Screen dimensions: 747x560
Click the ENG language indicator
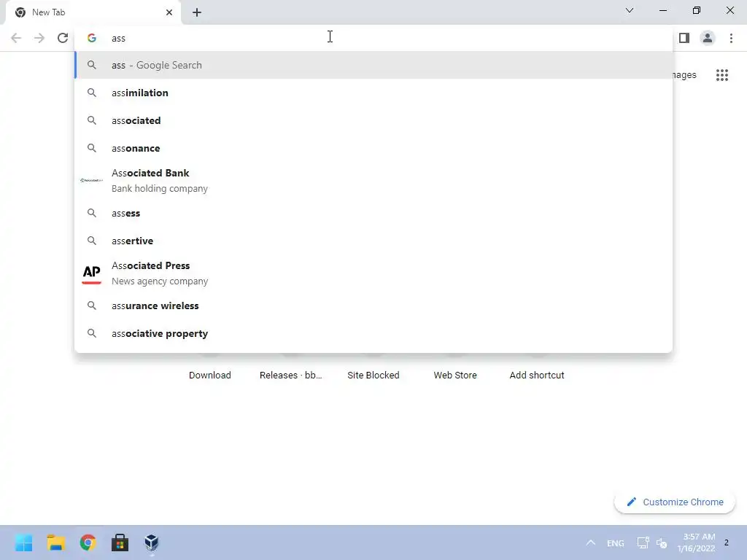pyautogui.click(x=615, y=542)
